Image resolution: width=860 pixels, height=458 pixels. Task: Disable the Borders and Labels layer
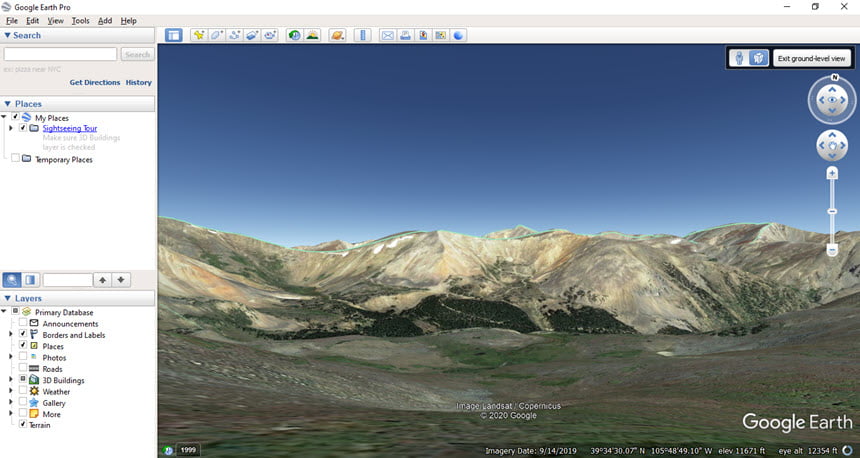pyautogui.click(x=23, y=333)
